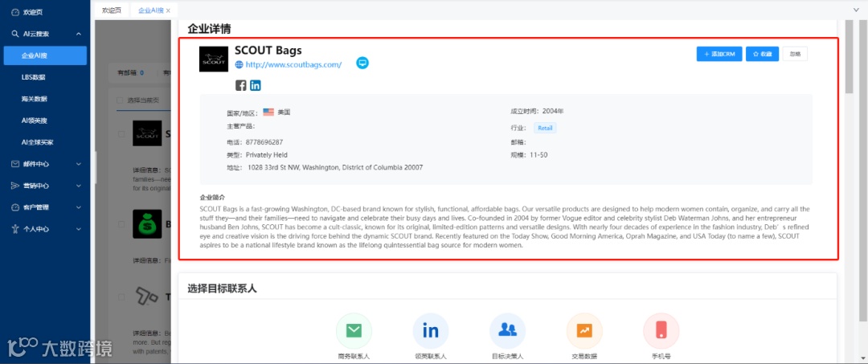Expand the 个人中心 menu
Viewport: 868px width, 364px height.
coord(45,228)
